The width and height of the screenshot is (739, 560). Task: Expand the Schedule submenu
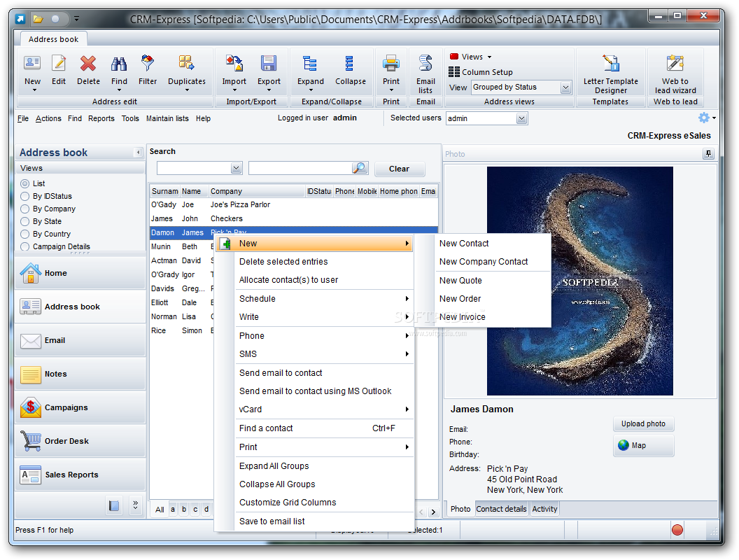point(324,298)
